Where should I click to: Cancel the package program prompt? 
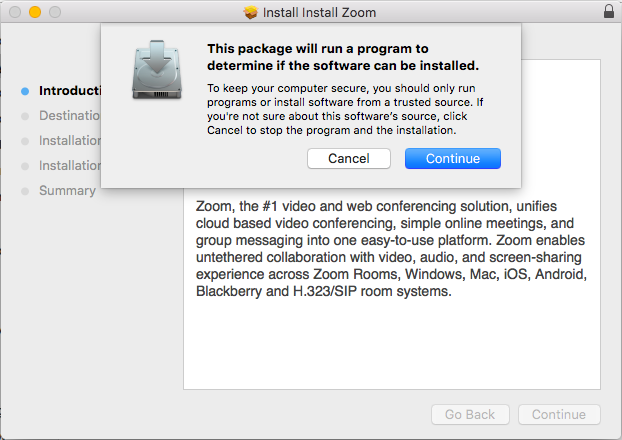tap(349, 159)
